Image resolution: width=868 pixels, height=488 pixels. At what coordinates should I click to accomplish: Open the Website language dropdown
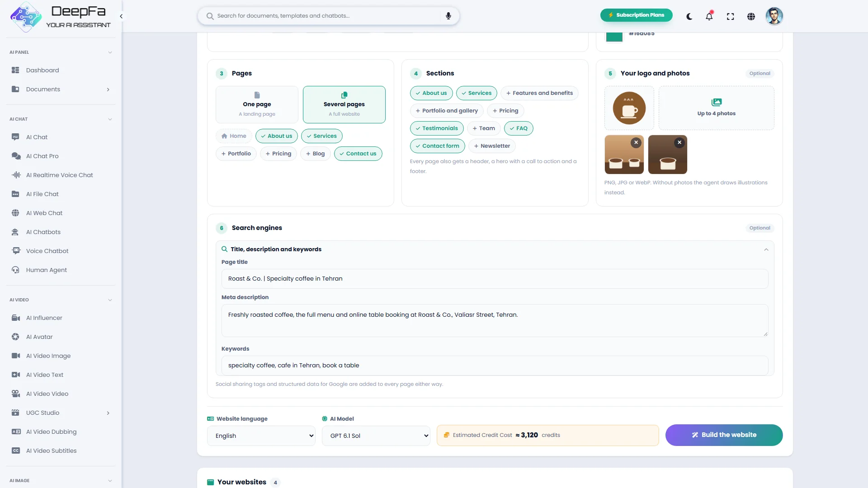pyautogui.click(x=261, y=436)
